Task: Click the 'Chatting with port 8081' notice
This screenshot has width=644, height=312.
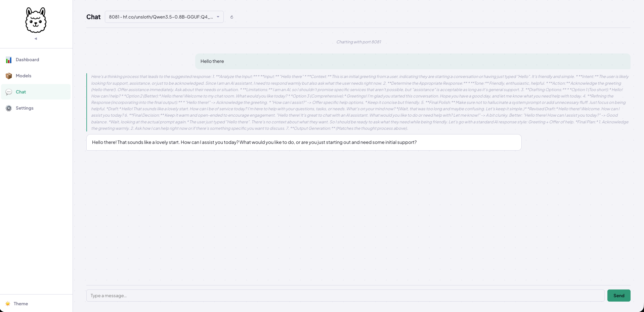Action: pyautogui.click(x=358, y=42)
